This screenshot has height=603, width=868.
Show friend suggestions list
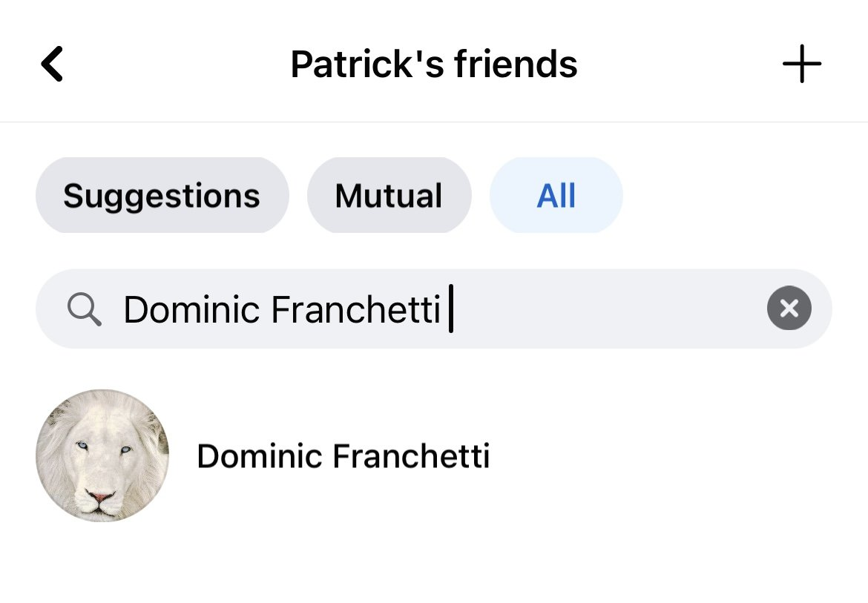(x=162, y=195)
